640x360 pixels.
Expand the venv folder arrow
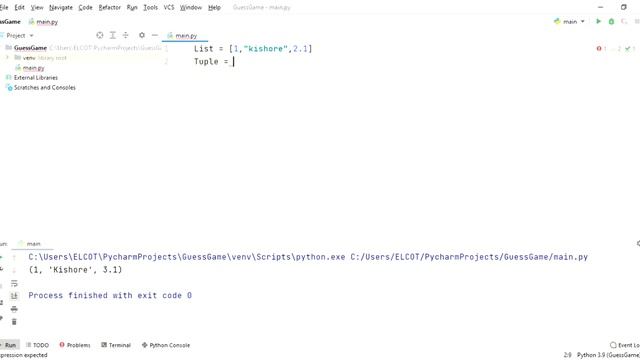[x=7, y=58]
